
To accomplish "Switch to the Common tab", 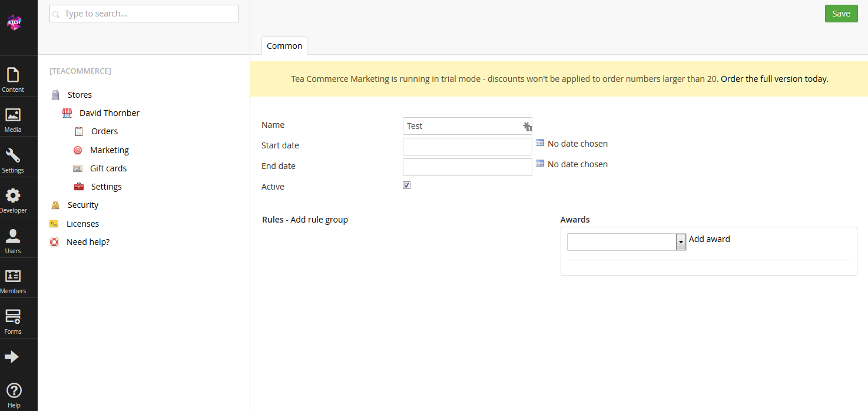I will (x=284, y=46).
